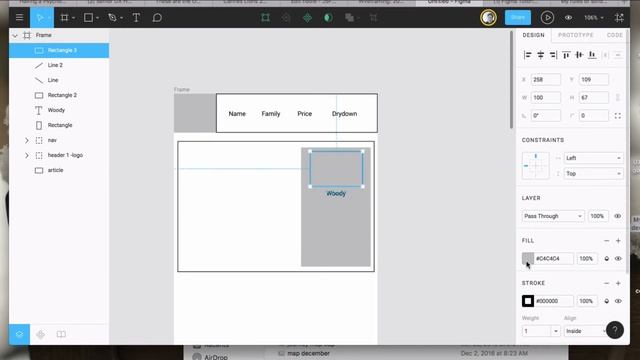Click the constraints diagram widget
The image size is (640, 360).
[x=536, y=166]
